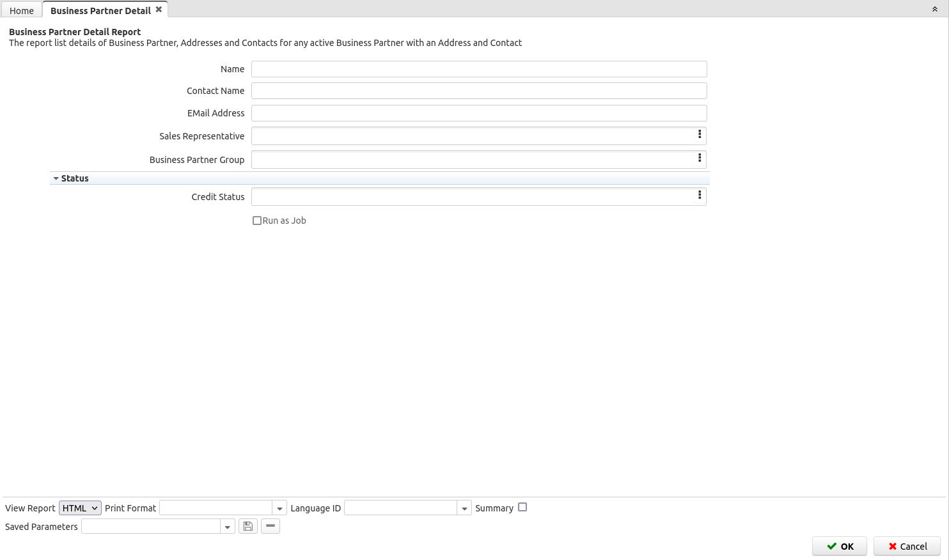Open the View Report format dropdown

pos(80,508)
